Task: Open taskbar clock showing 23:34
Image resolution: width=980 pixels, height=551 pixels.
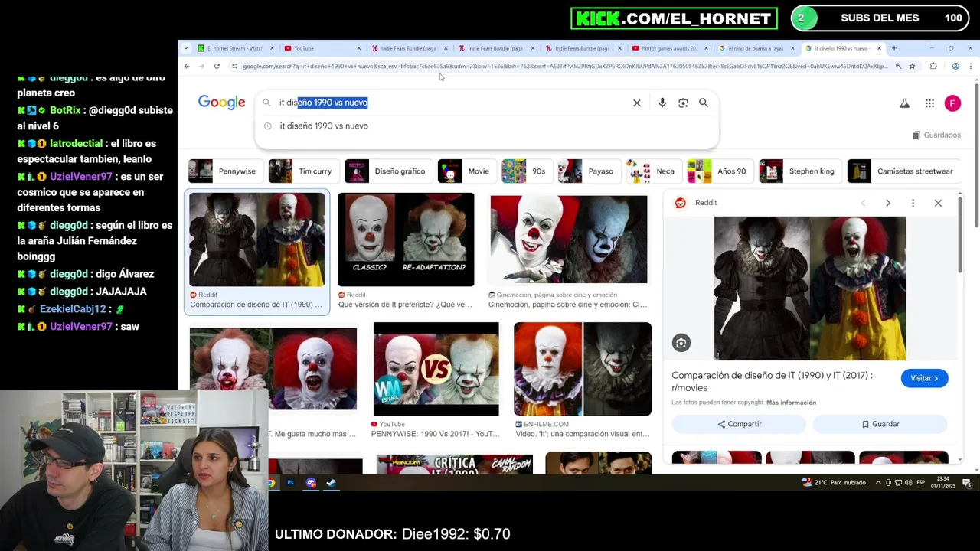Action: [x=942, y=483]
